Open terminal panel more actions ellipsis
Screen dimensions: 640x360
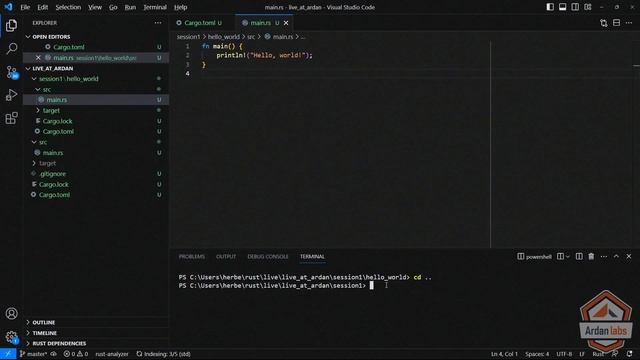(x=604, y=256)
